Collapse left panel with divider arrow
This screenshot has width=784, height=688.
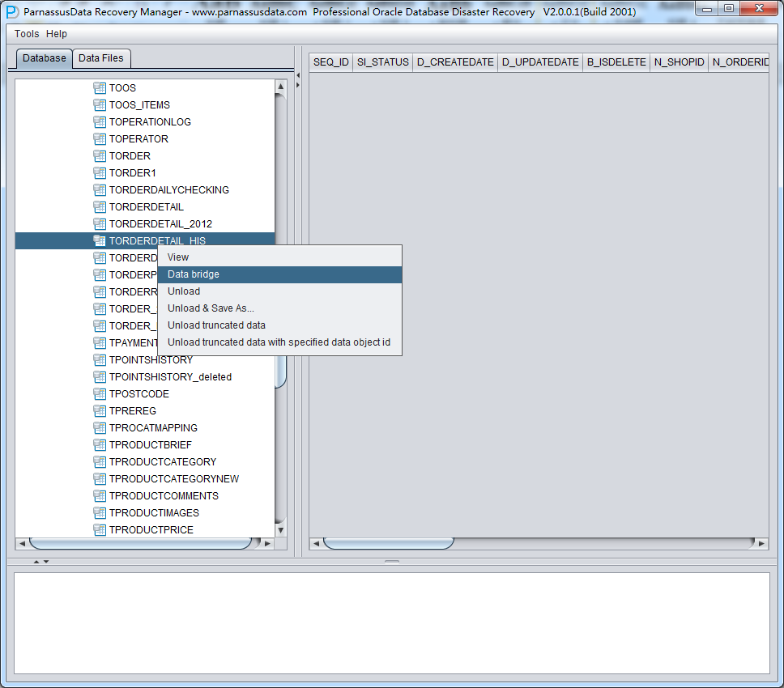[x=297, y=75]
